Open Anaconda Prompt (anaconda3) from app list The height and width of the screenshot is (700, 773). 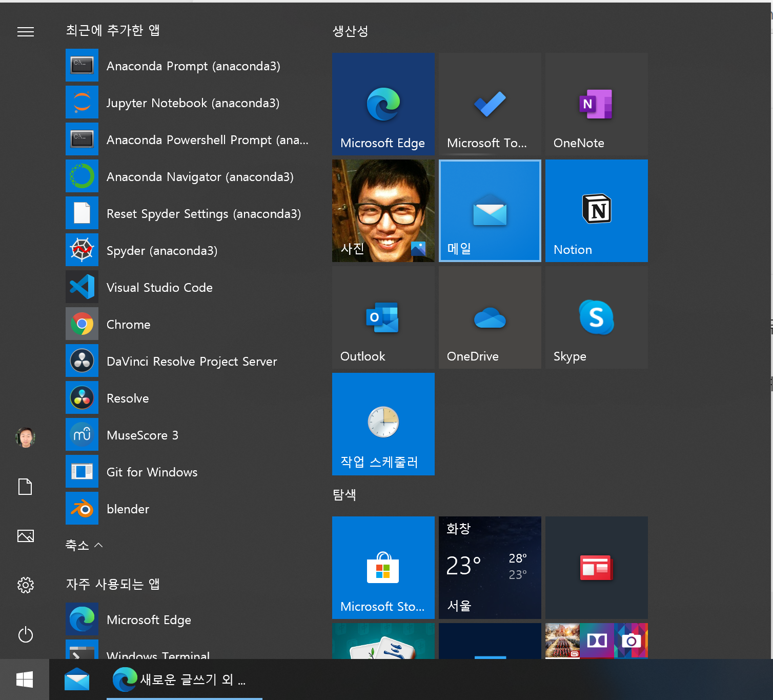(189, 66)
